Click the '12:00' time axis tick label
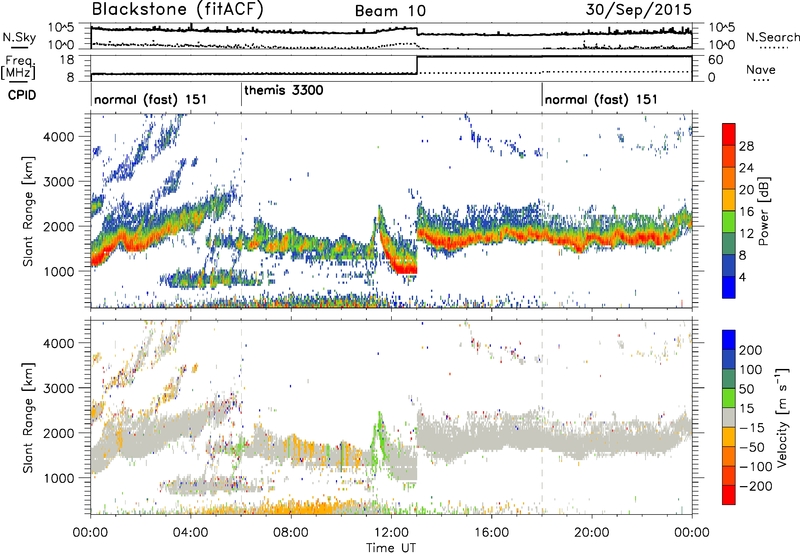This screenshot has width=800, height=554. pos(391,533)
